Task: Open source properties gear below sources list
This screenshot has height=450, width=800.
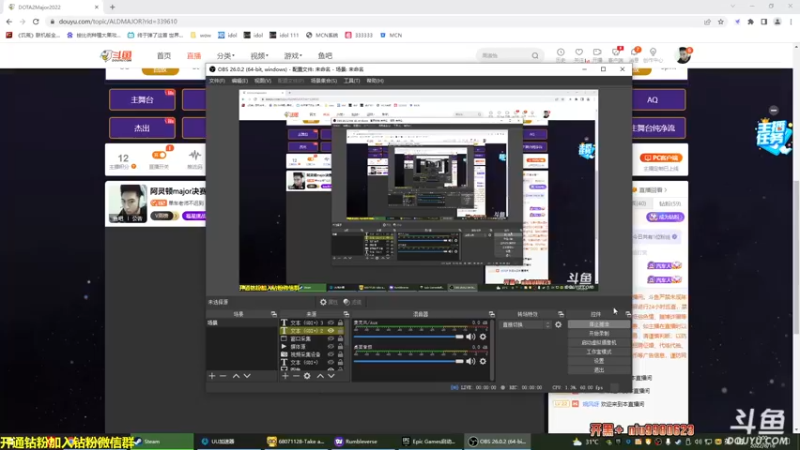Action: tap(307, 376)
